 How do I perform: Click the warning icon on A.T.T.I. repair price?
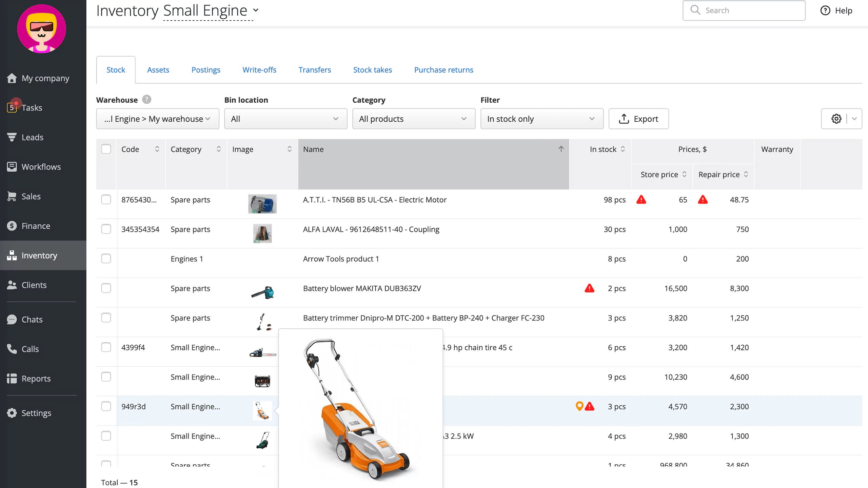pyautogui.click(x=703, y=200)
